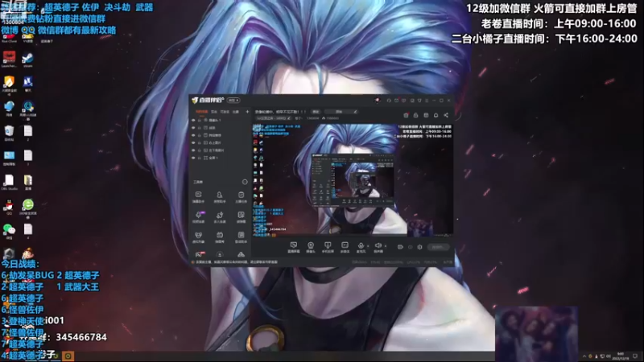Open the orange taskbar app icon
The width and height of the screenshot is (644, 362).
point(68,356)
